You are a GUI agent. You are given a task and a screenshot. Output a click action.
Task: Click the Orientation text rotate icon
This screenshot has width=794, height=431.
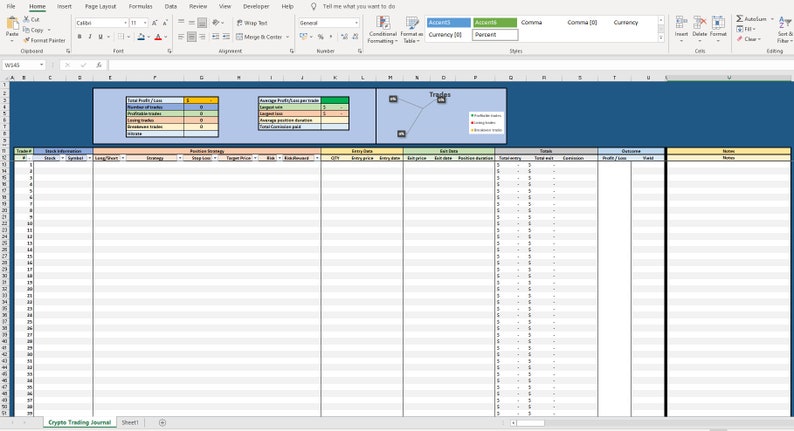[x=216, y=23]
